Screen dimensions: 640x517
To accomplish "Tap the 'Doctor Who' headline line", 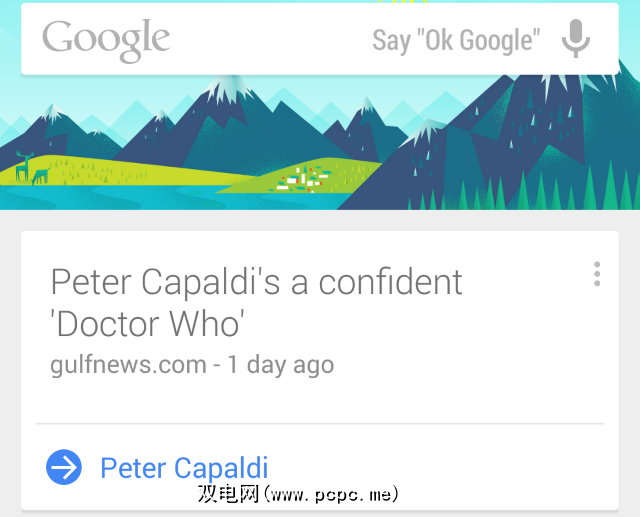I will point(147,324).
